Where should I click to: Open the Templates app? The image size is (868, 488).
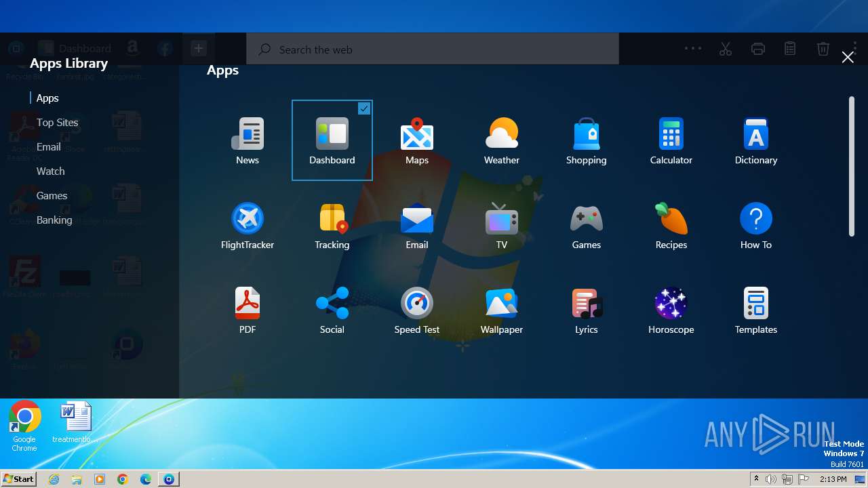click(x=756, y=310)
